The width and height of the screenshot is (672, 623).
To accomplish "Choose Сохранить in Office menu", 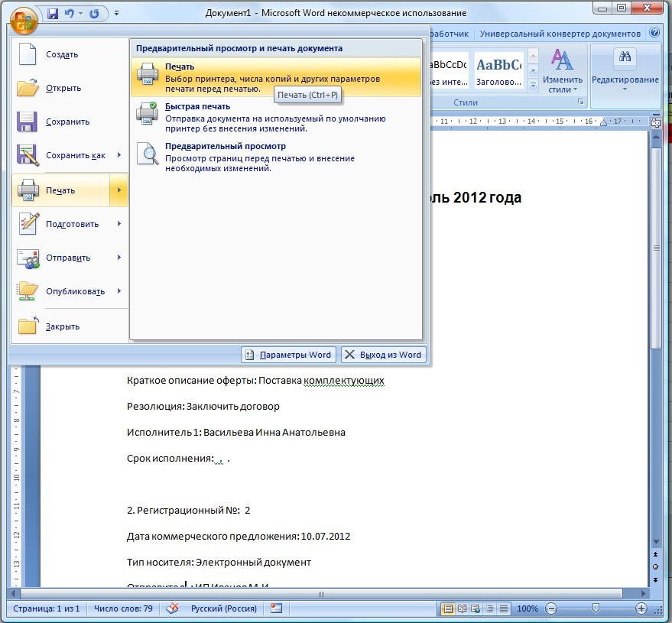I will coord(70,122).
